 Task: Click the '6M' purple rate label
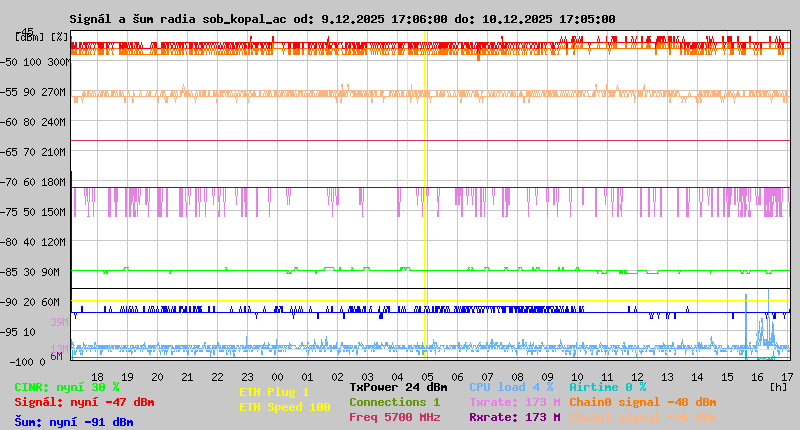coord(56,356)
